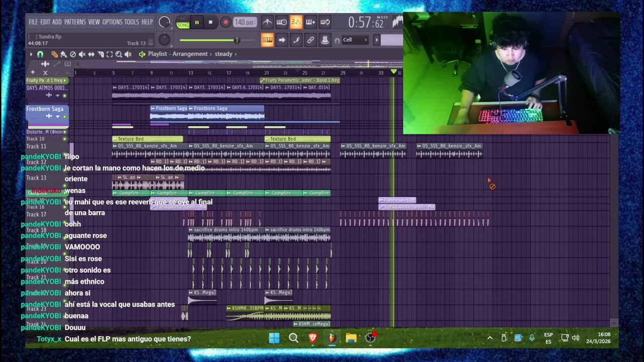Expand the pattern selector arrow
The height and width of the screenshot is (362, 644).
pos(377,40)
